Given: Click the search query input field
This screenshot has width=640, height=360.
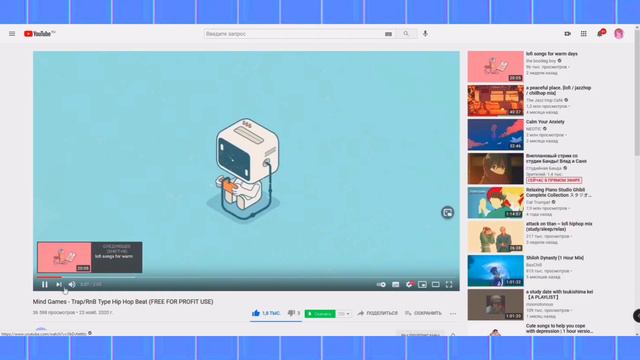Looking at the screenshot, I should coord(294,34).
